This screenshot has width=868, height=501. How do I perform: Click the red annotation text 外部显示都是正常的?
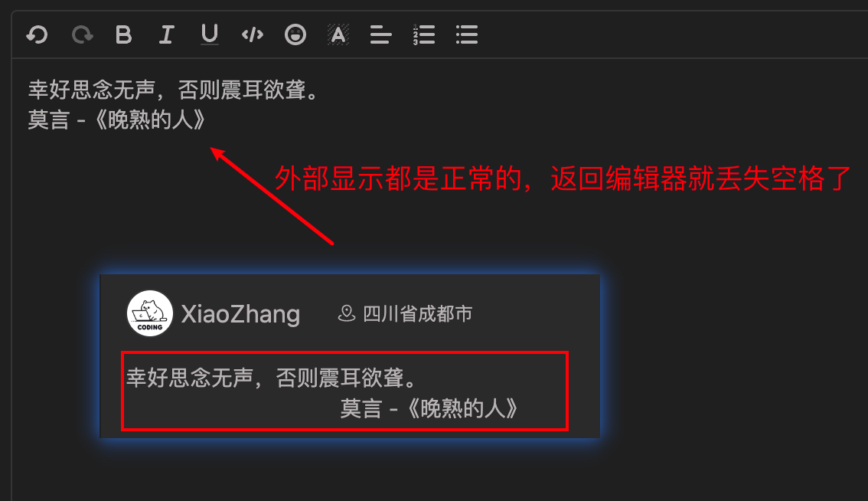(x=399, y=178)
